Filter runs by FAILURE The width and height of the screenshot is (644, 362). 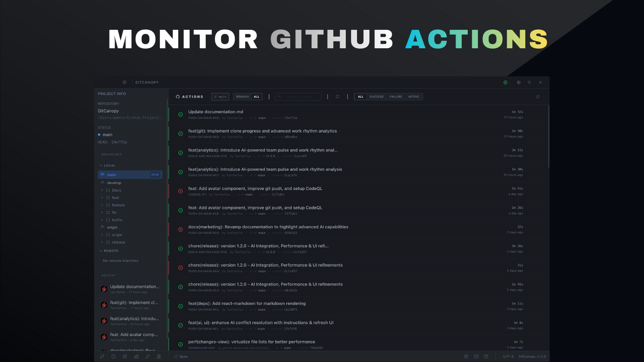click(x=396, y=97)
